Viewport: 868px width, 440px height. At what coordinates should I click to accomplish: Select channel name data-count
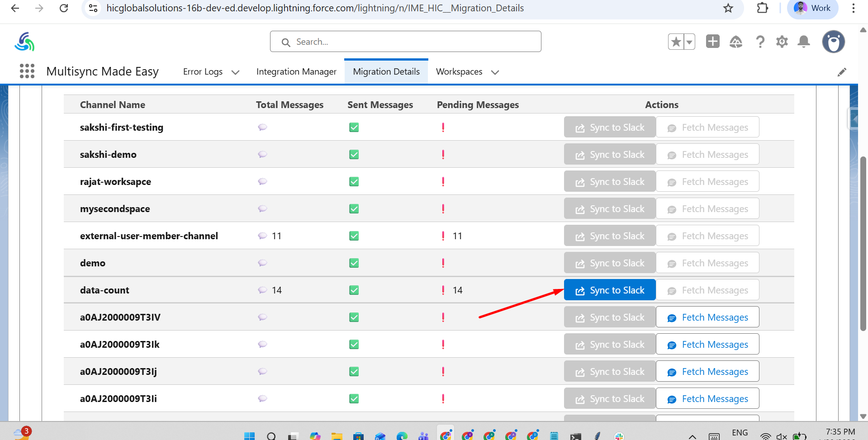(x=104, y=290)
